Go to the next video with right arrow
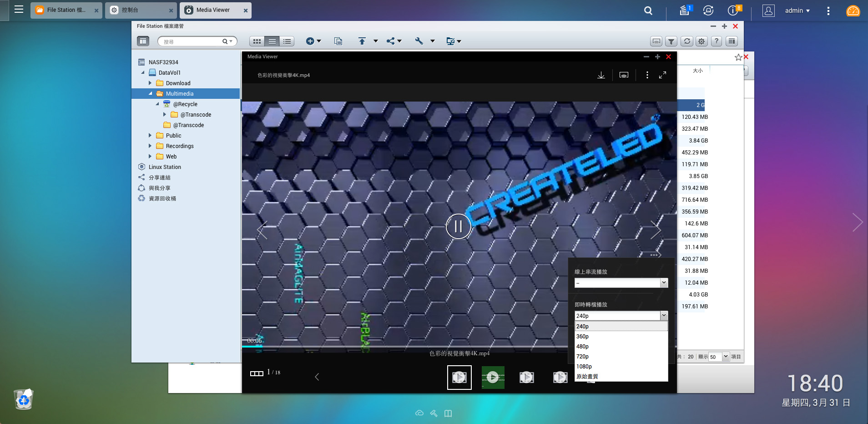This screenshot has width=868, height=424. click(x=656, y=230)
